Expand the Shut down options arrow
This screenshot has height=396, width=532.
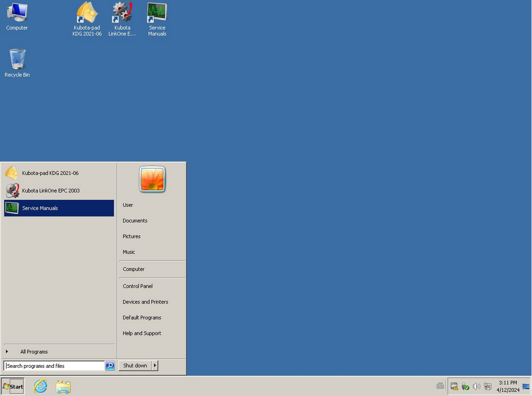[155, 366]
